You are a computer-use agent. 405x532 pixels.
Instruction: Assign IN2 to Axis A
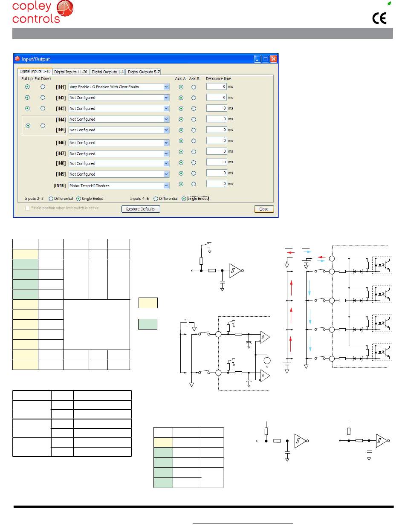(181, 98)
